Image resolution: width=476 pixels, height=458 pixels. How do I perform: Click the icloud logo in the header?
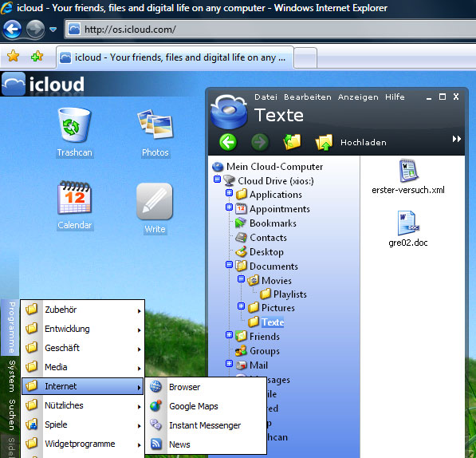click(43, 84)
